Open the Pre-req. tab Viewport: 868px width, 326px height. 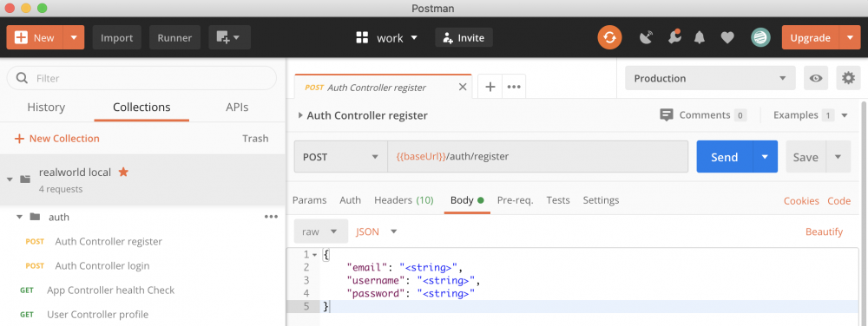click(515, 200)
